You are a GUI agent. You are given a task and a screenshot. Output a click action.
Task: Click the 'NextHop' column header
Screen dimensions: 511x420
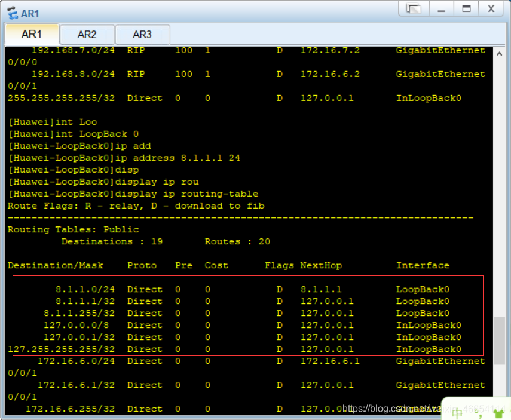coord(321,265)
